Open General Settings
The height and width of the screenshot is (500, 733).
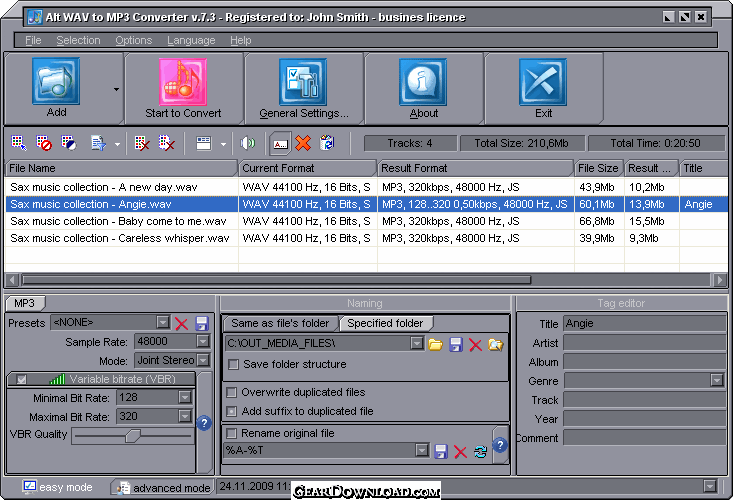pyautogui.click(x=303, y=88)
